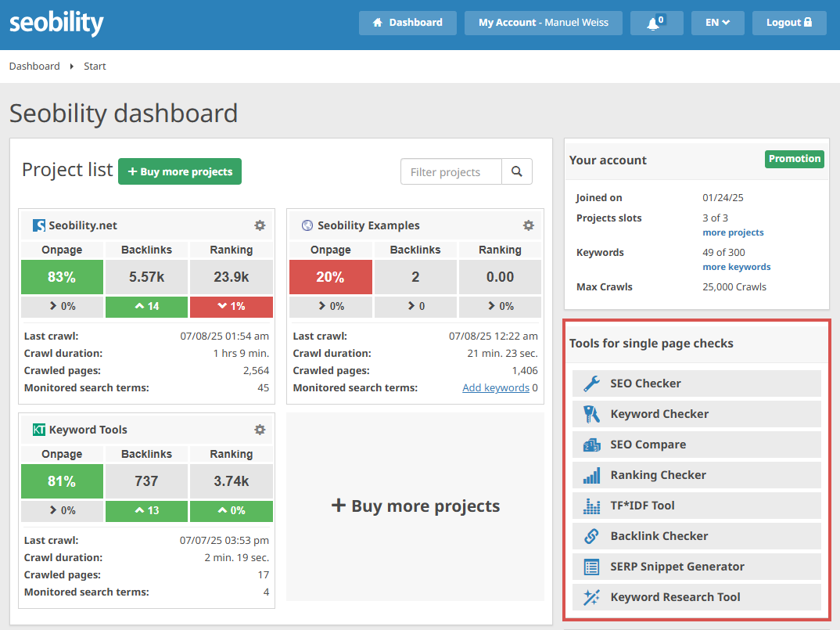Open the Keyword Research Tool

[696, 597]
